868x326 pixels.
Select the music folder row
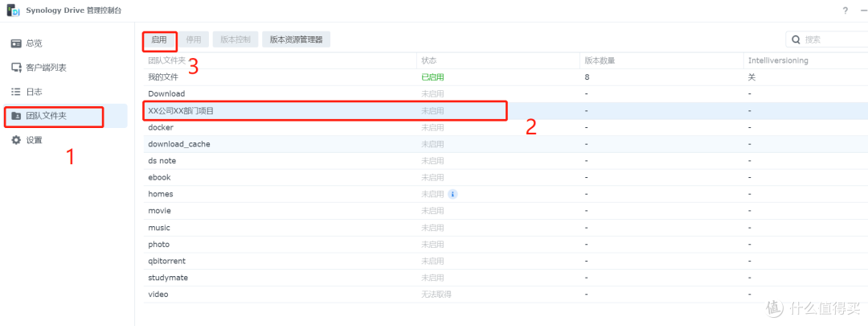click(x=506, y=227)
